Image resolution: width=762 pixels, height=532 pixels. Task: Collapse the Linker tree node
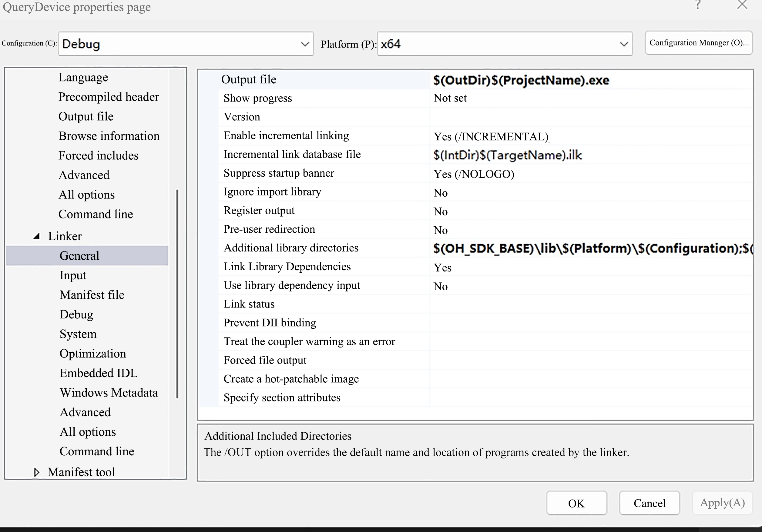(37, 236)
